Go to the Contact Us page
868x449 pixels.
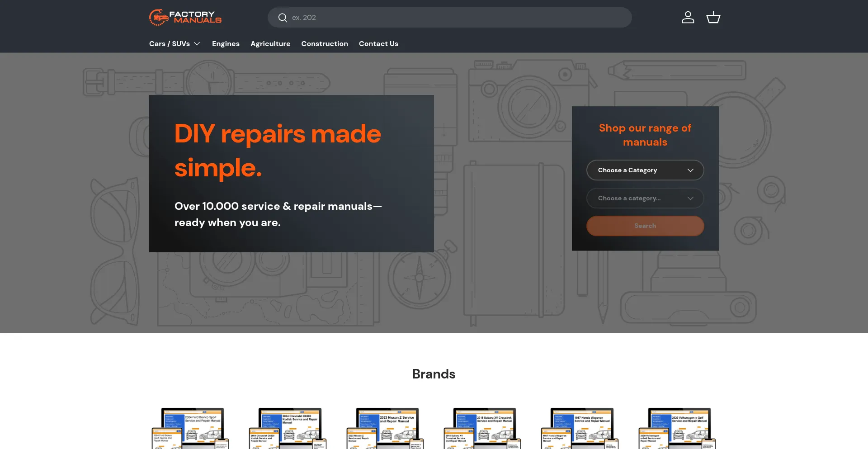coord(378,44)
